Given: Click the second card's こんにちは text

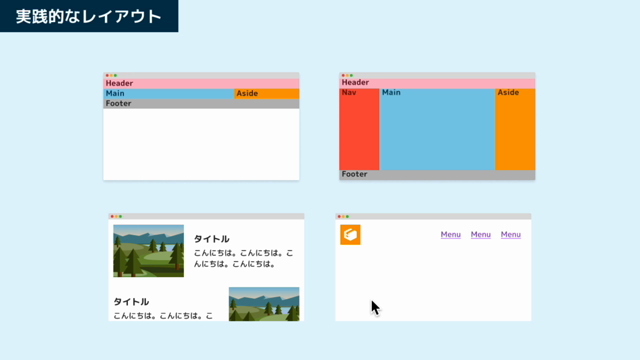Looking at the screenshot, I should [x=163, y=316].
